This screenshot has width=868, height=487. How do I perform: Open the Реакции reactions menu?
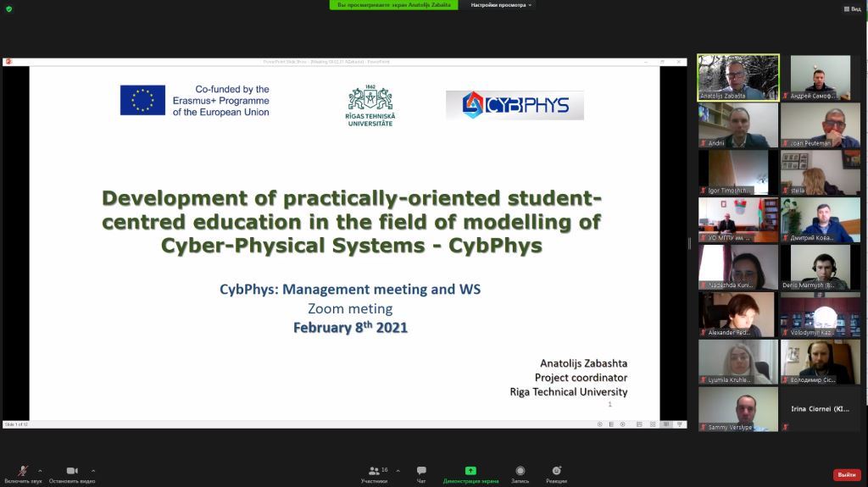[x=556, y=471]
